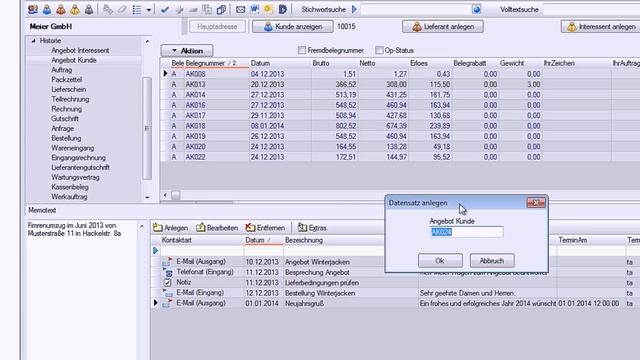Select Auftrag in the history tree
The image size is (640, 360).
[62, 70]
